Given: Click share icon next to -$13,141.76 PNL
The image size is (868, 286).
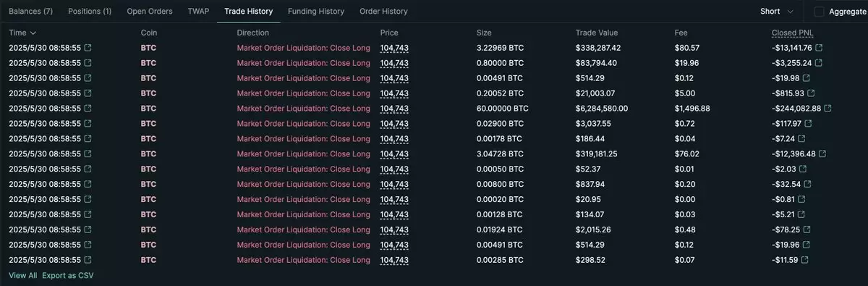Looking at the screenshot, I should (x=819, y=48).
